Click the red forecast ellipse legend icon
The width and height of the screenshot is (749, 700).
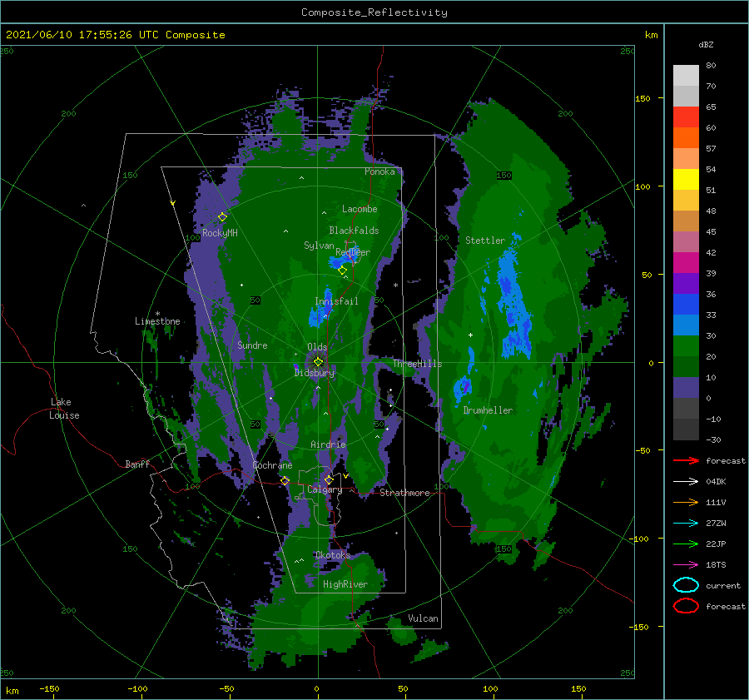[686, 606]
